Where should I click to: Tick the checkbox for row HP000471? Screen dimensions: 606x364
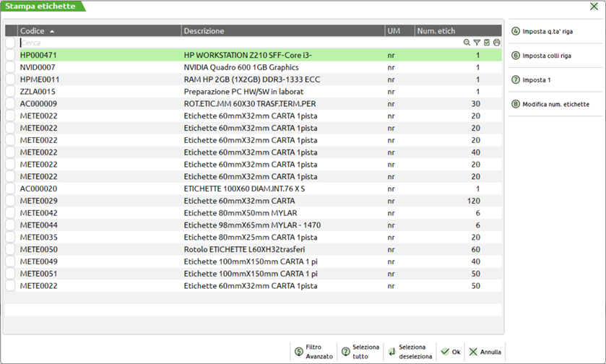click(10, 55)
